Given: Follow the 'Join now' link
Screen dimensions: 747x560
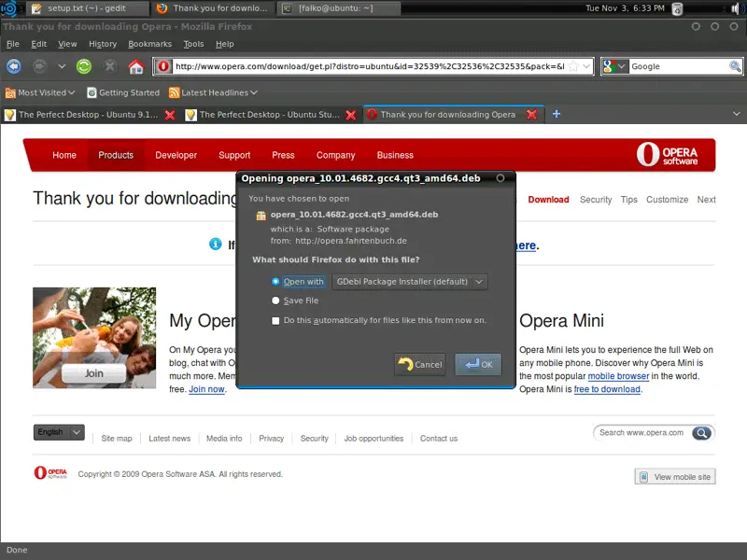Looking at the screenshot, I should point(206,389).
